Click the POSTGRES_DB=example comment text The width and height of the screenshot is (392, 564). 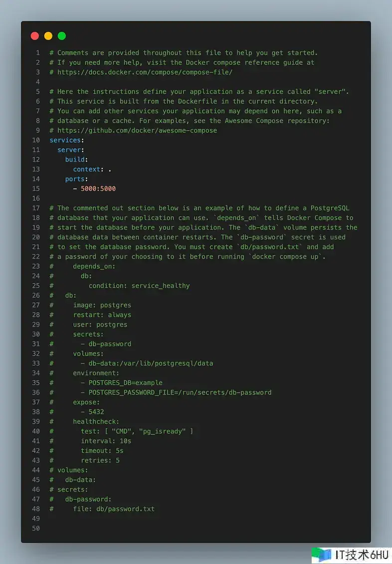tap(126, 383)
